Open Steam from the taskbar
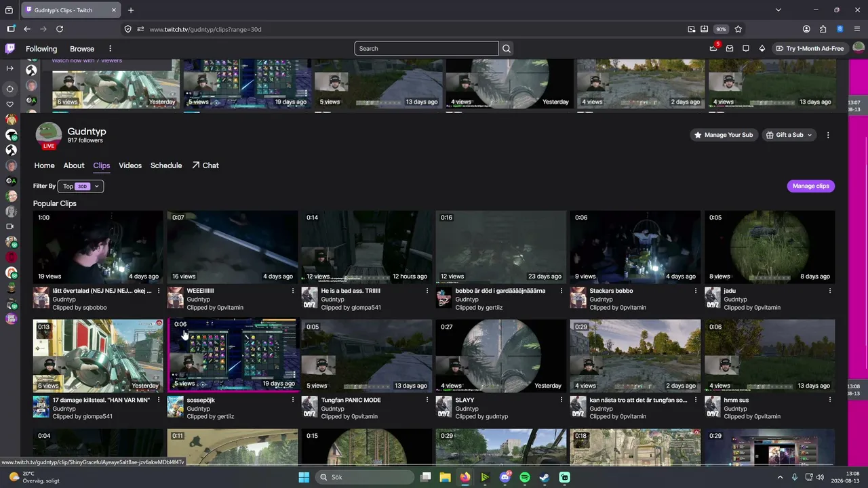 click(x=545, y=477)
